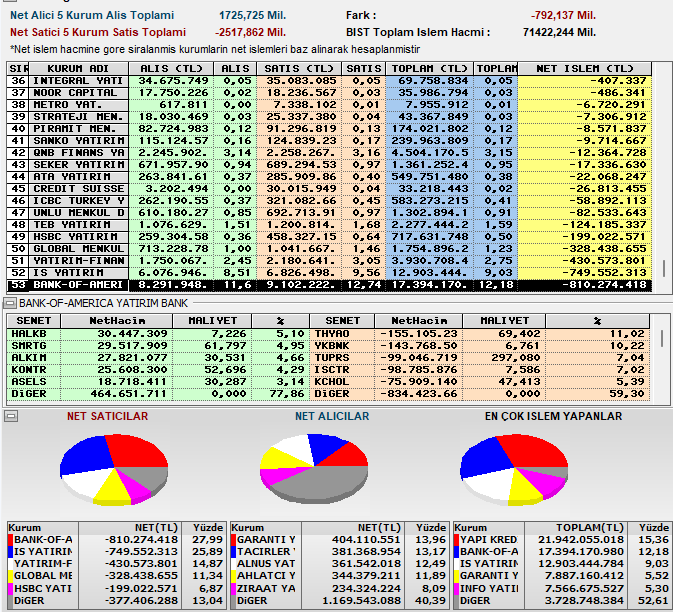Click the first SENET column header
This screenshot has height=612, width=673.
(x=33, y=321)
